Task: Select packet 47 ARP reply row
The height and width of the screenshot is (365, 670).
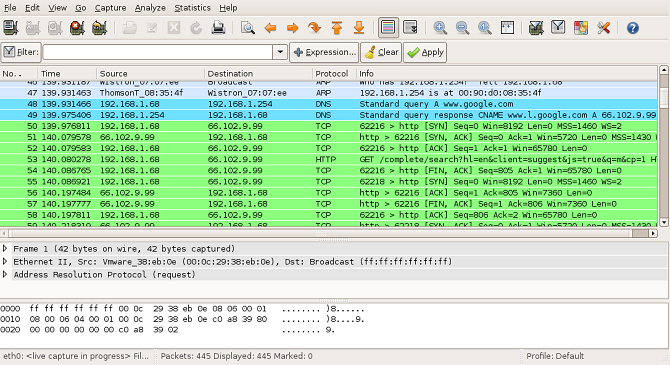Action: click(x=329, y=93)
